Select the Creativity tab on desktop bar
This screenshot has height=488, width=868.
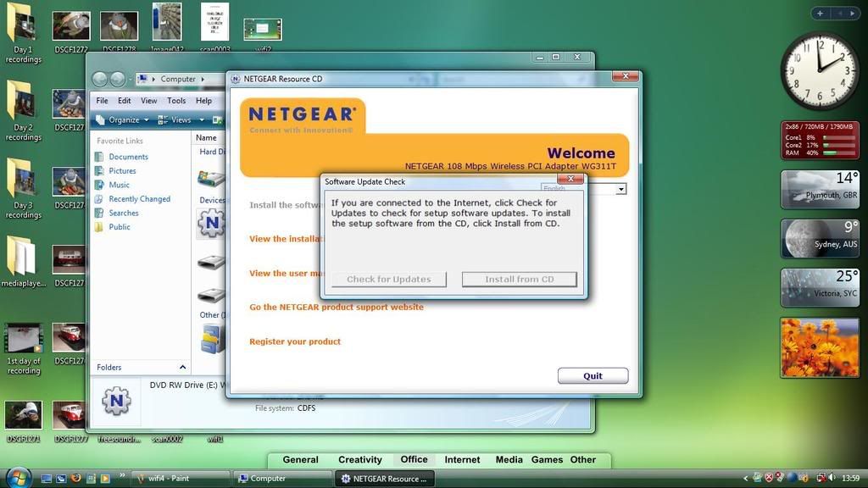pyautogui.click(x=359, y=460)
